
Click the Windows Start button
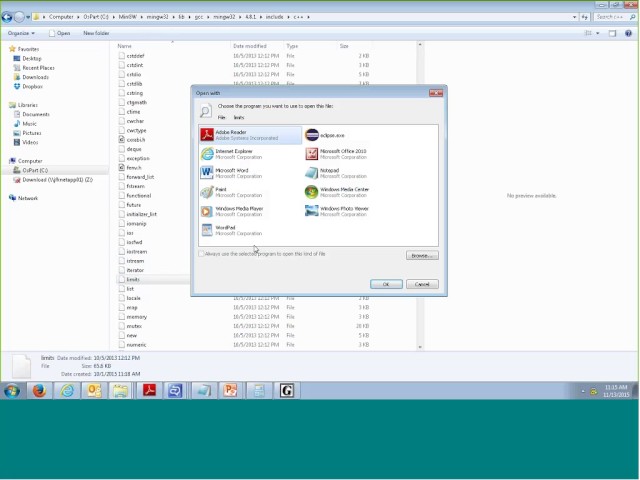pos(11,390)
